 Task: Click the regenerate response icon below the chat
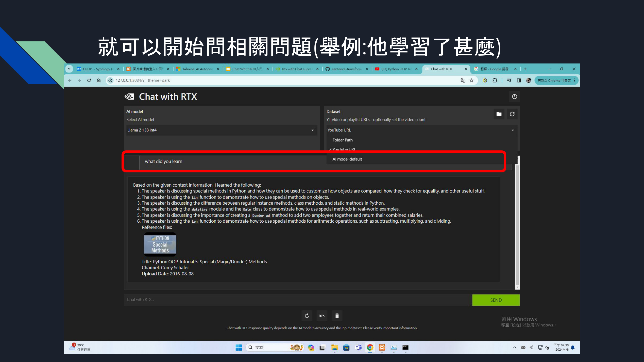click(307, 316)
